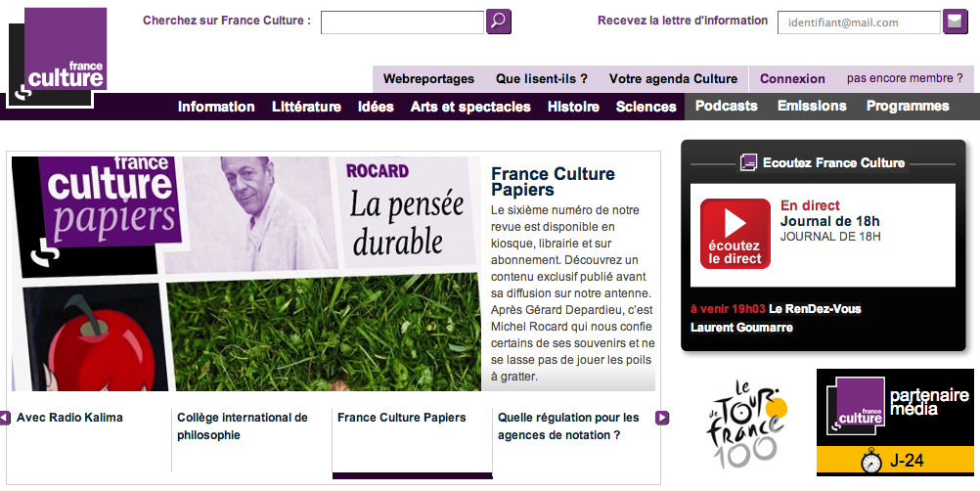Submit newsletter with envelope button
Image resolution: width=980 pixels, height=491 pixels.
955,22
